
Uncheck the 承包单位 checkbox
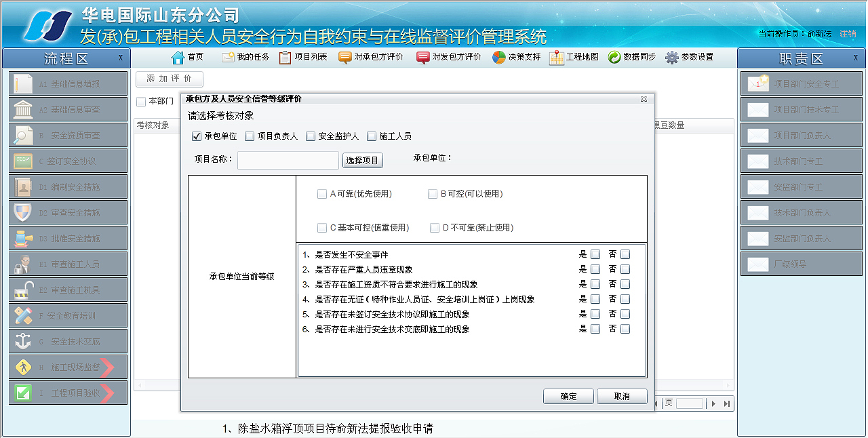click(x=197, y=136)
